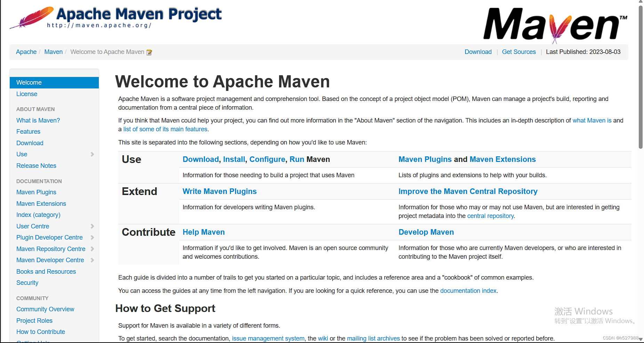The height and width of the screenshot is (343, 644).
Task: Expand Plugin Developer Centre arrow
Action: coord(92,237)
